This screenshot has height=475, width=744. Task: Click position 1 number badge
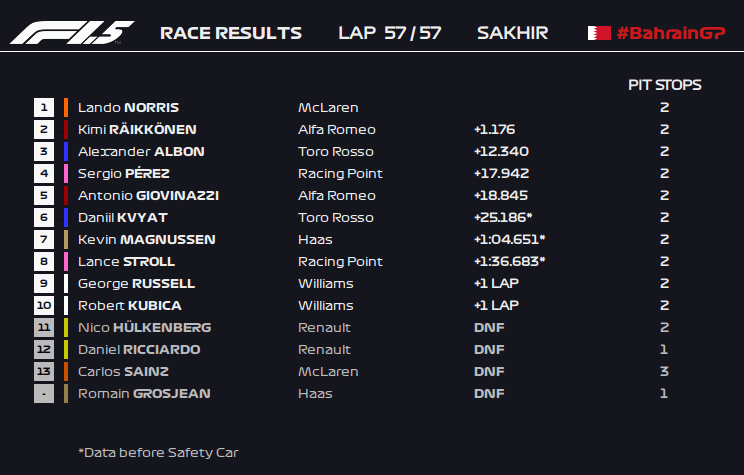[43, 107]
